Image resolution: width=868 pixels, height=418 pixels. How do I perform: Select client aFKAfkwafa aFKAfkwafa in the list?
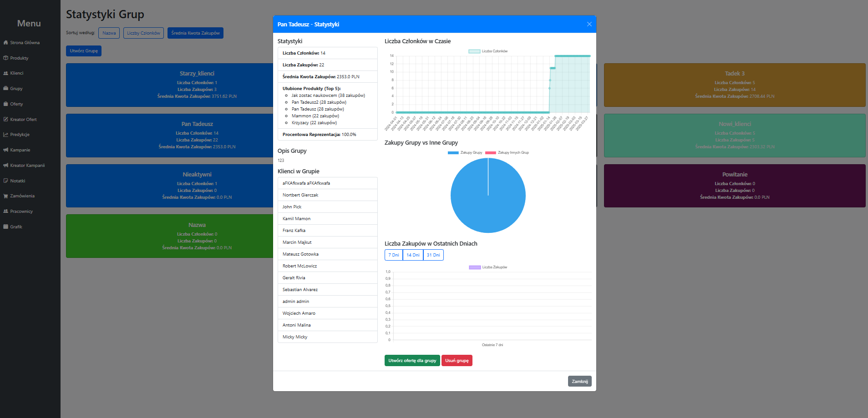[328, 183]
